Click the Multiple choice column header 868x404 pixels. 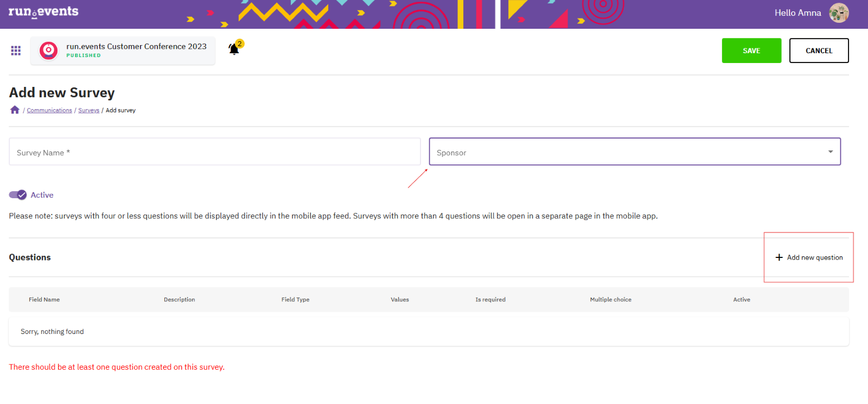[x=611, y=300]
